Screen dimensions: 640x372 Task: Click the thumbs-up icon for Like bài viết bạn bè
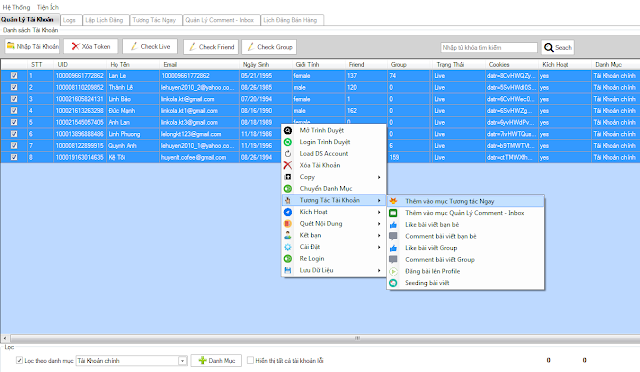tap(393, 225)
